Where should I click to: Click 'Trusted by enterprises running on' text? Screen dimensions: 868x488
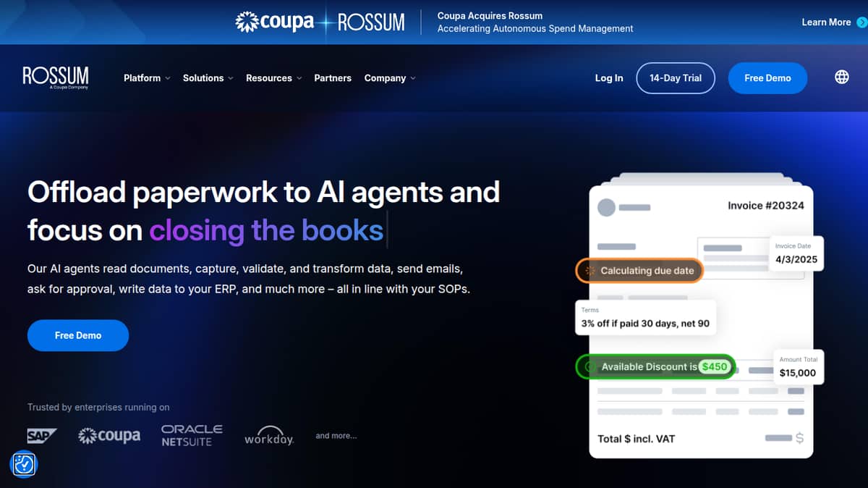coord(98,408)
